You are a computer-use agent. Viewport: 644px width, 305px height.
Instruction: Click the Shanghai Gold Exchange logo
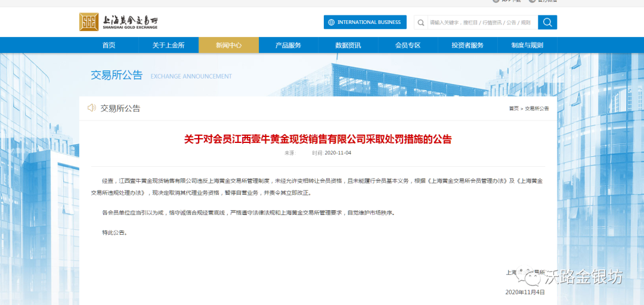pos(118,22)
